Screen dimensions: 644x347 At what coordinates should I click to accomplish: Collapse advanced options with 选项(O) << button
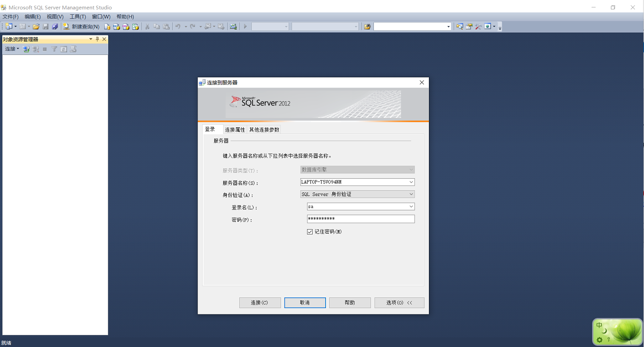click(x=399, y=302)
